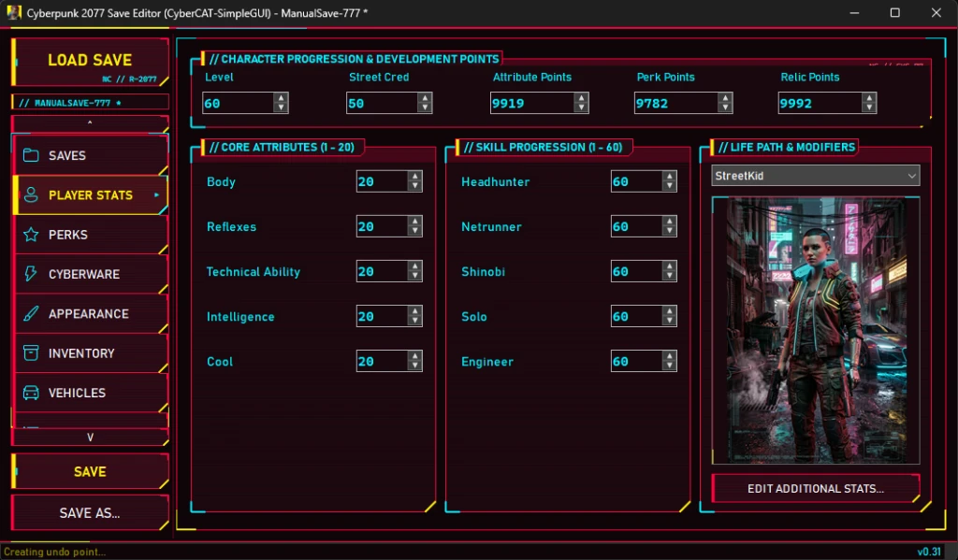Decrease Headhunter skill with down arrow
Viewport: 958px width, 560px height.
pyautogui.click(x=670, y=186)
